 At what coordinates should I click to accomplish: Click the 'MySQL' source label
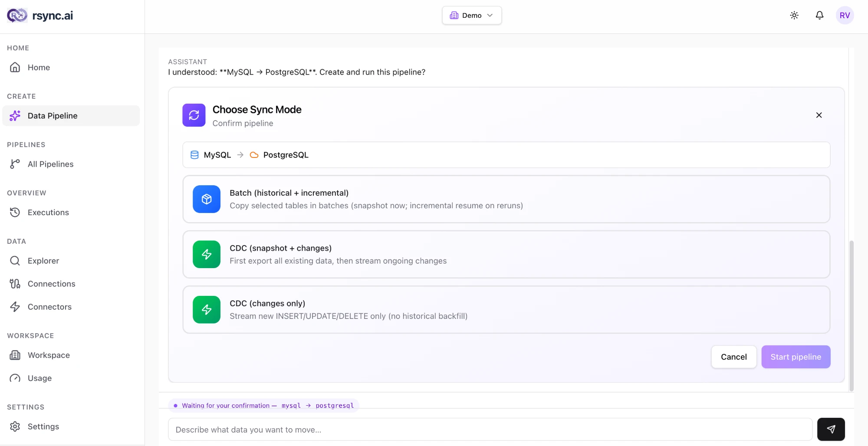tap(217, 155)
